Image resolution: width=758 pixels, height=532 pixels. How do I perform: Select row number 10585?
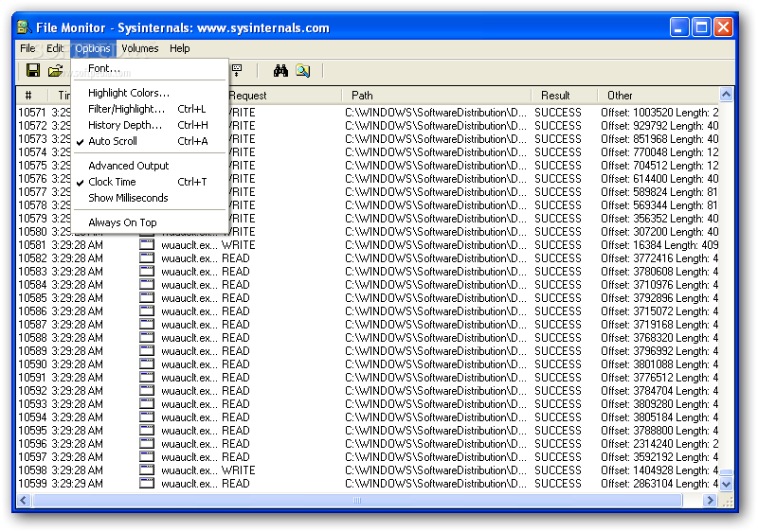pos(32,298)
